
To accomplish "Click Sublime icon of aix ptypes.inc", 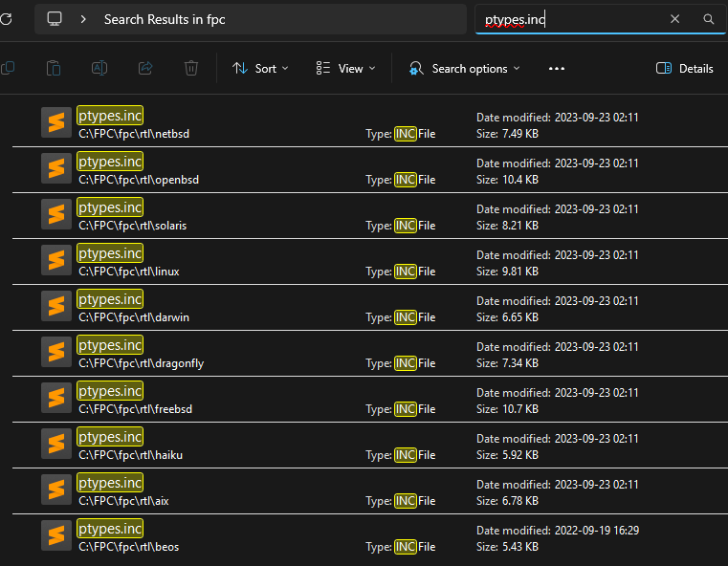I will coord(56,490).
